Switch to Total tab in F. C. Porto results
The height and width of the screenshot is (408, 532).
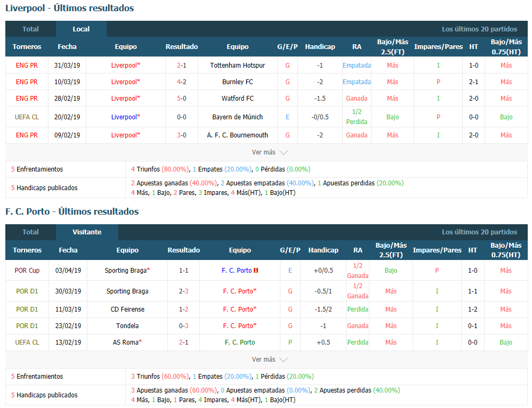coord(30,232)
